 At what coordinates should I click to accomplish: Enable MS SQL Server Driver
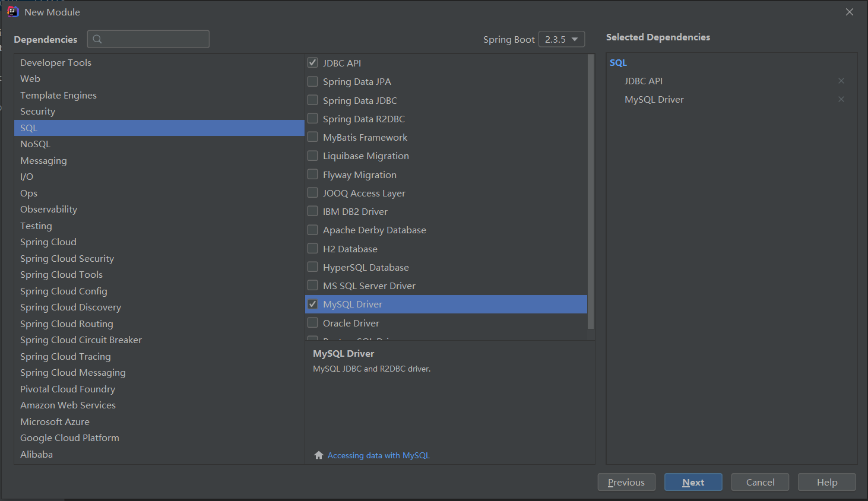click(312, 285)
